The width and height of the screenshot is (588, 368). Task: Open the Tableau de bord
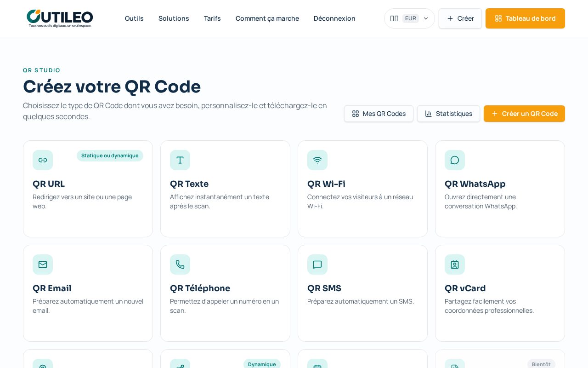point(525,18)
